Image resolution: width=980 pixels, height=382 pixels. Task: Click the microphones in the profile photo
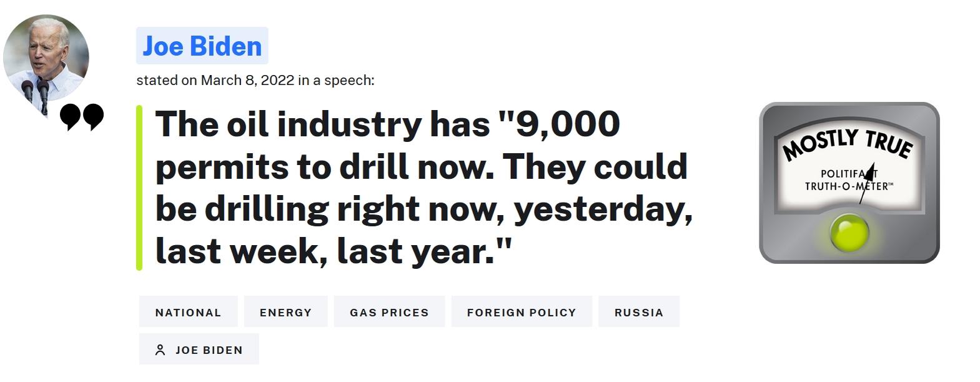pos(36,92)
